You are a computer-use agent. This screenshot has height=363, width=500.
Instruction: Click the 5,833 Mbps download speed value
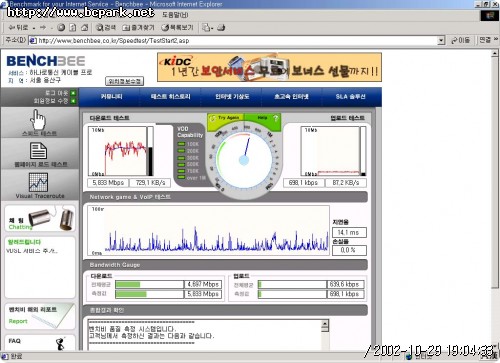click(x=108, y=183)
